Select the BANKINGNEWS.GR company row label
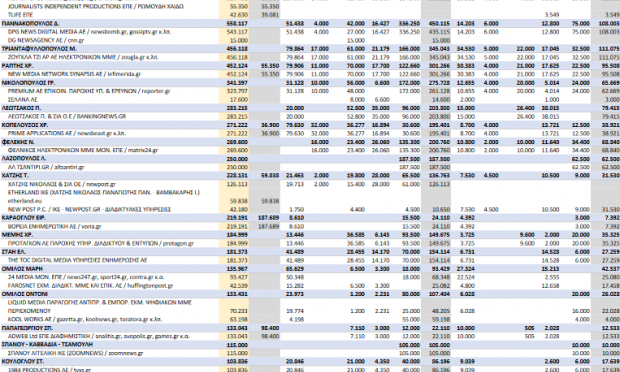This screenshot has height=372, width=620. click(67, 117)
